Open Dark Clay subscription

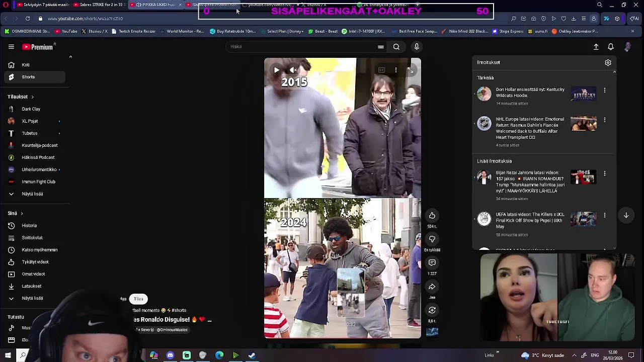tap(35, 109)
